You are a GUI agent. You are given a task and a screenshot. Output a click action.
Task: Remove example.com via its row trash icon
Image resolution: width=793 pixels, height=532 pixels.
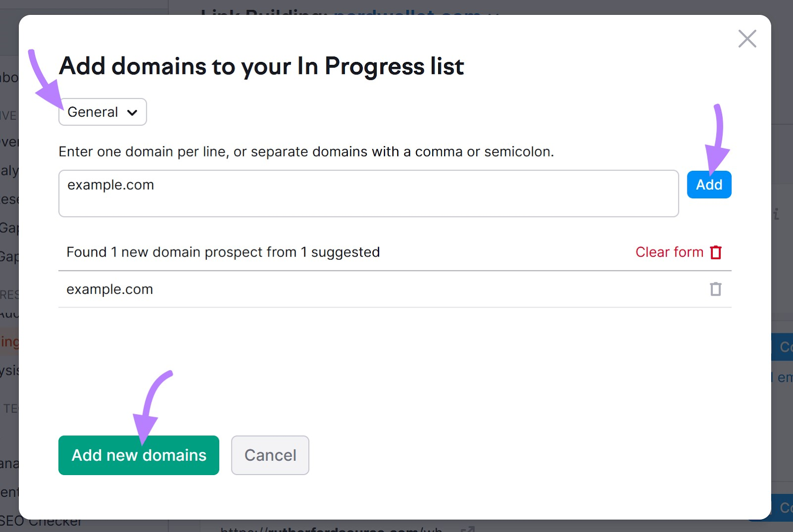715,289
